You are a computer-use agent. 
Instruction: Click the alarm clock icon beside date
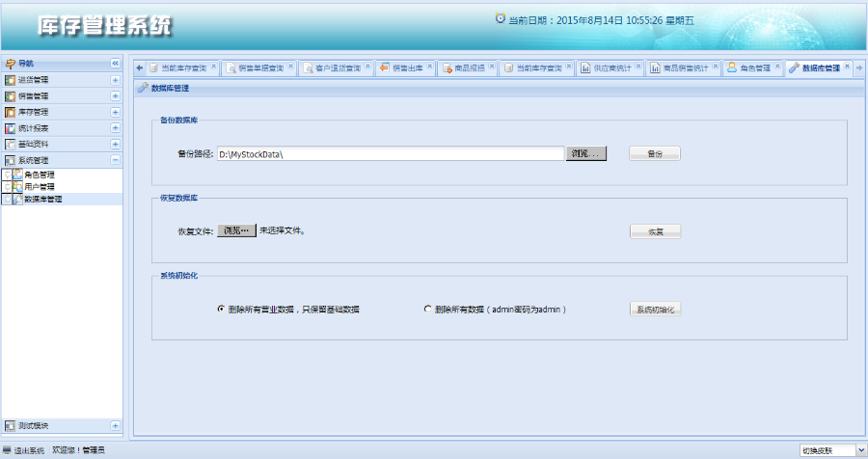[501, 18]
